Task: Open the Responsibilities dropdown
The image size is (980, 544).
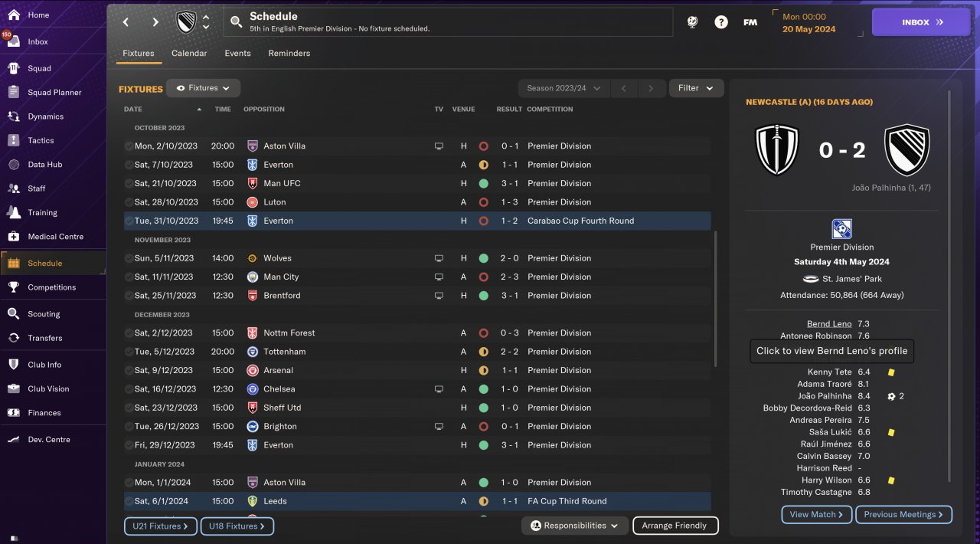Action: [575, 526]
